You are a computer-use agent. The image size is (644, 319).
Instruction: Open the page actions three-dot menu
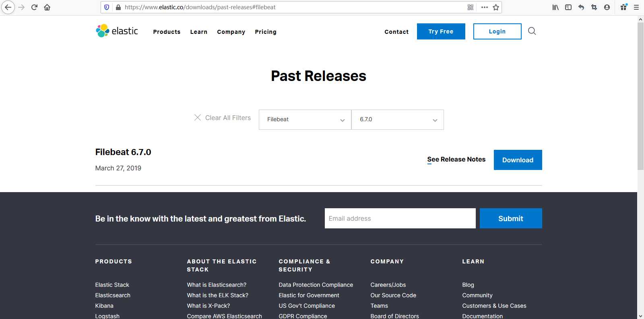(485, 7)
